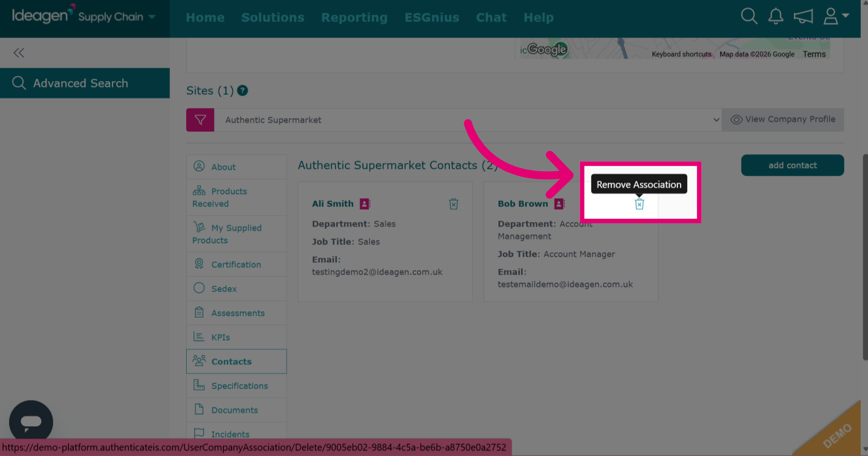Open the user account menu
The height and width of the screenshot is (456, 868).
835,16
